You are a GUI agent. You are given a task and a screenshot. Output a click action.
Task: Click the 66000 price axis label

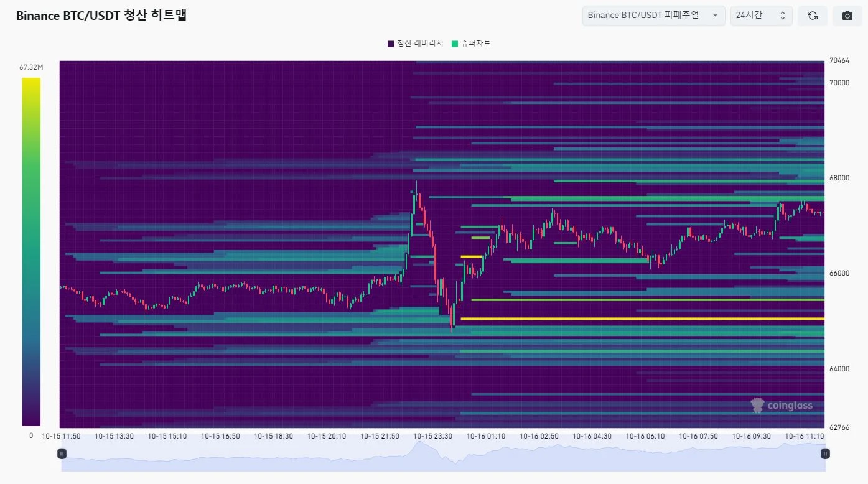[839, 273]
